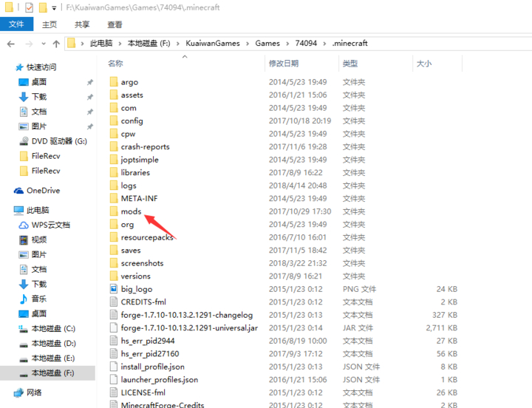This screenshot has height=408, width=532.
Task: Select the org folder name
Action: pos(127,225)
